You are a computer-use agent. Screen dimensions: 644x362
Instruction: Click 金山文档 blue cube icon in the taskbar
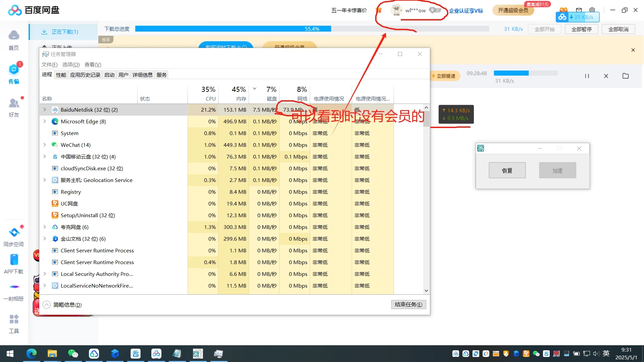(115, 354)
